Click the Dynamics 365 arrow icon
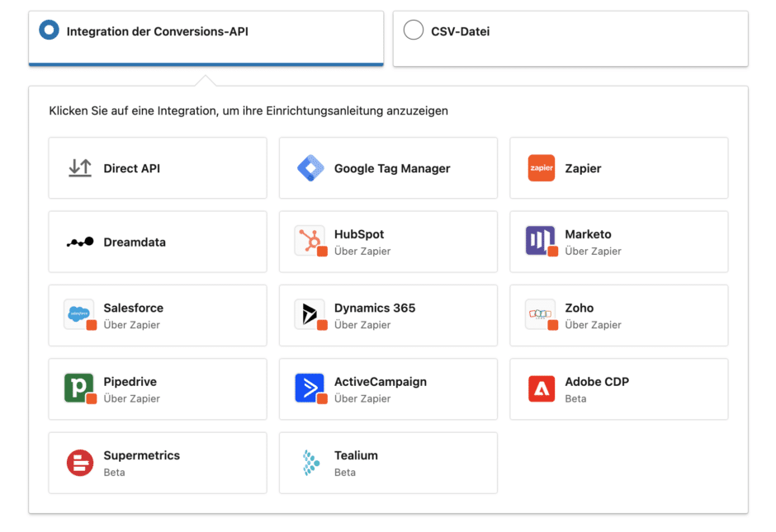Image resolution: width=776 pixels, height=532 pixels. [310, 314]
